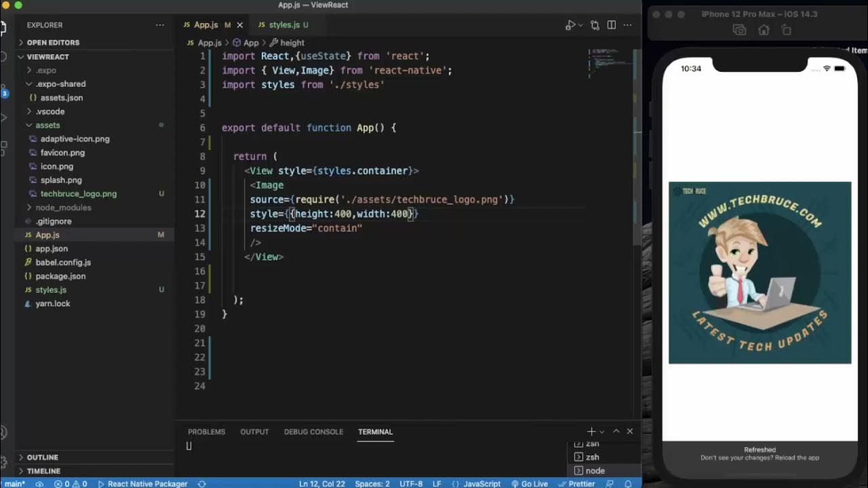Select the bottom zsh terminal instance
Screen dimensions: 868x488
(603, 457)
